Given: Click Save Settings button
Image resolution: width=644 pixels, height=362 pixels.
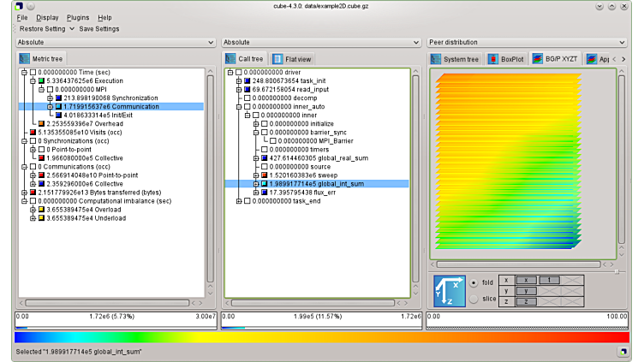Looking at the screenshot, I should coord(99,28).
